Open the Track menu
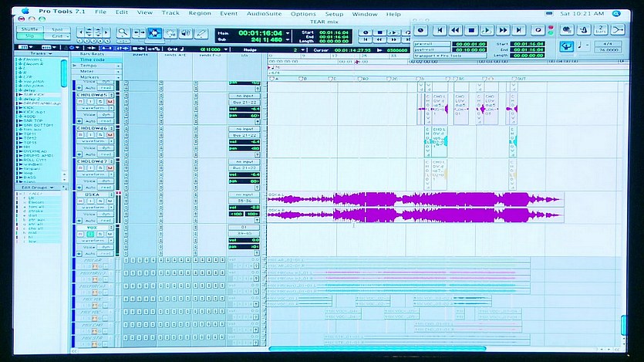 (170, 13)
